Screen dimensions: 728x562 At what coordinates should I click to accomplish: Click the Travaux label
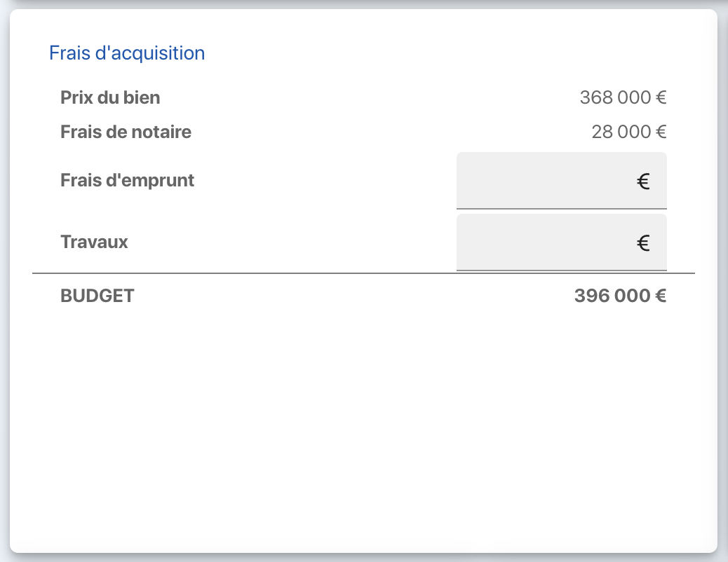click(94, 242)
